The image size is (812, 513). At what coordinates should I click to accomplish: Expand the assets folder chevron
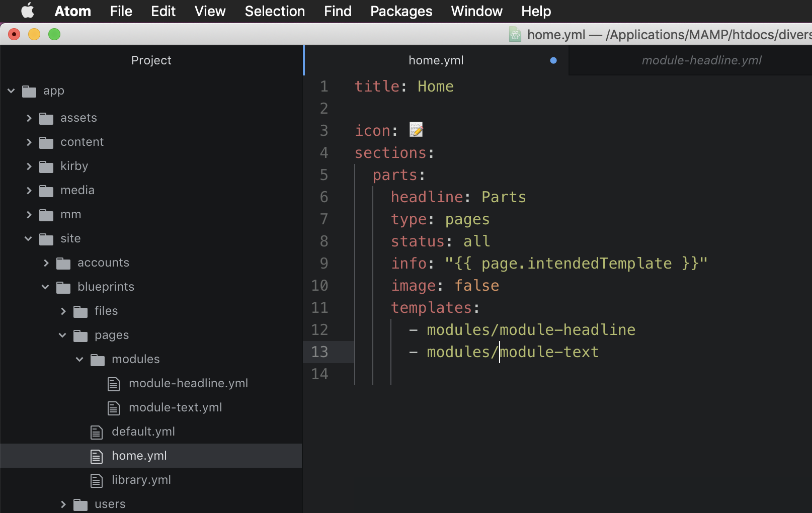(29, 118)
